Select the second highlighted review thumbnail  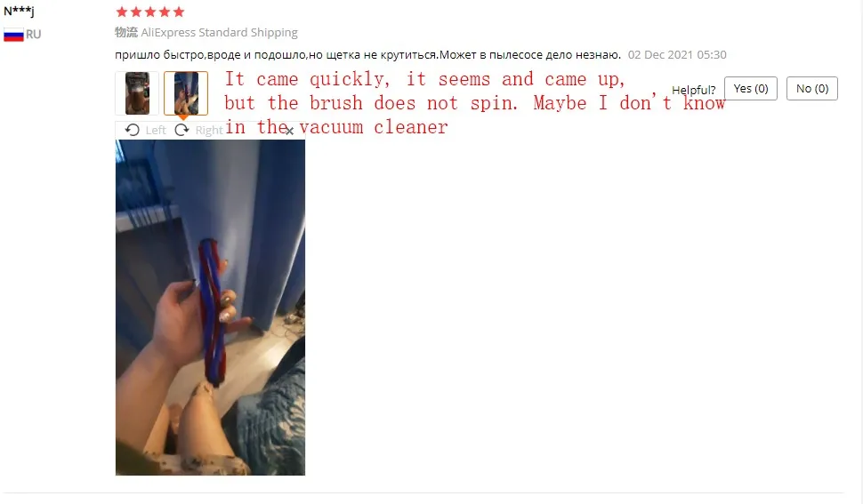click(186, 92)
